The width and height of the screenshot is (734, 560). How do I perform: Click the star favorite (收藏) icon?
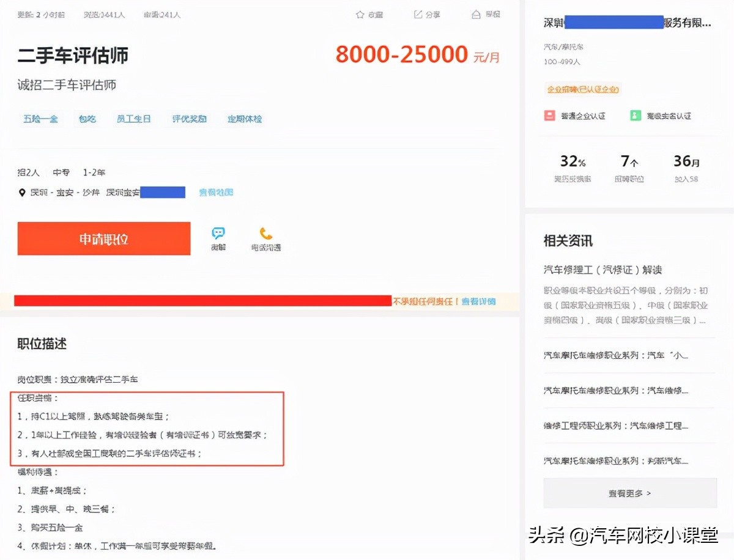click(x=360, y=15)
